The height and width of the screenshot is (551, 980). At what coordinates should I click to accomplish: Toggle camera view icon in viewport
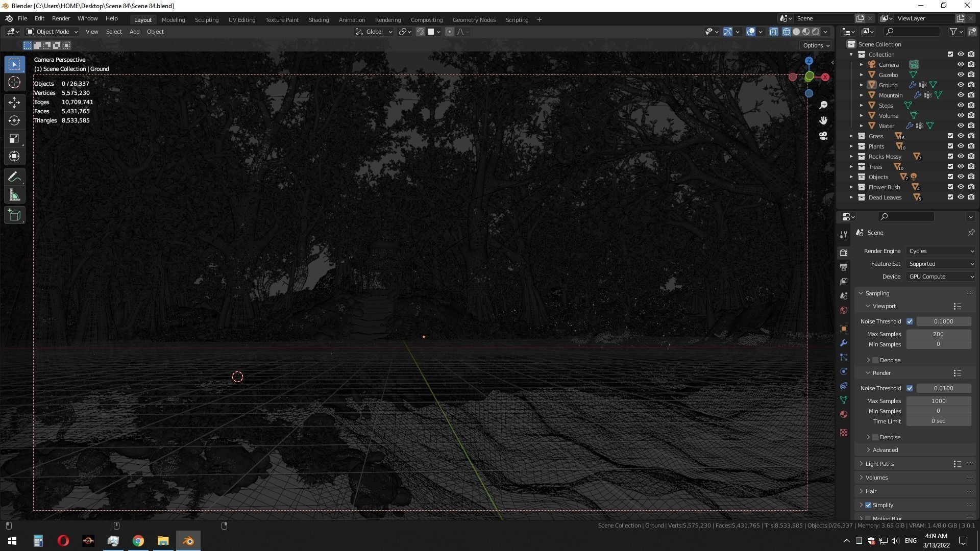pyautogui.click(x=823, y=136)
